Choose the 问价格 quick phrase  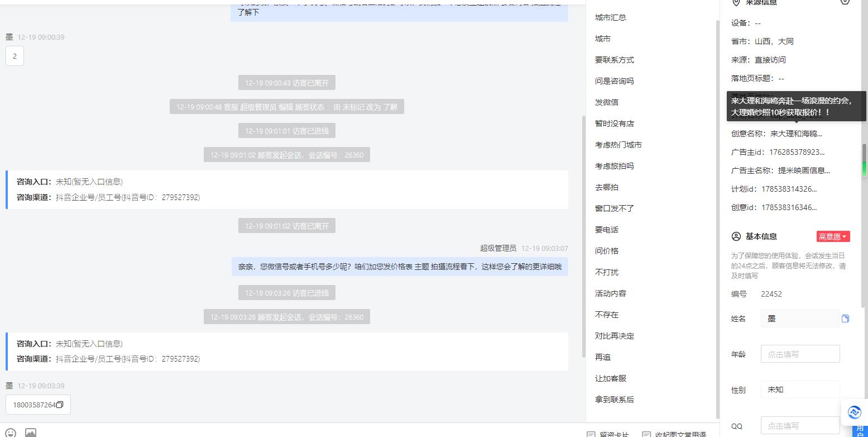coord(607,251)
